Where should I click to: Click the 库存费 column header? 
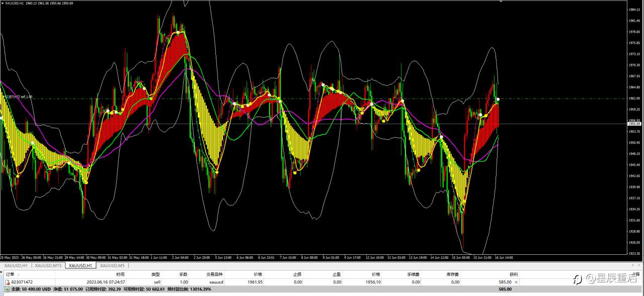[452, 275]
